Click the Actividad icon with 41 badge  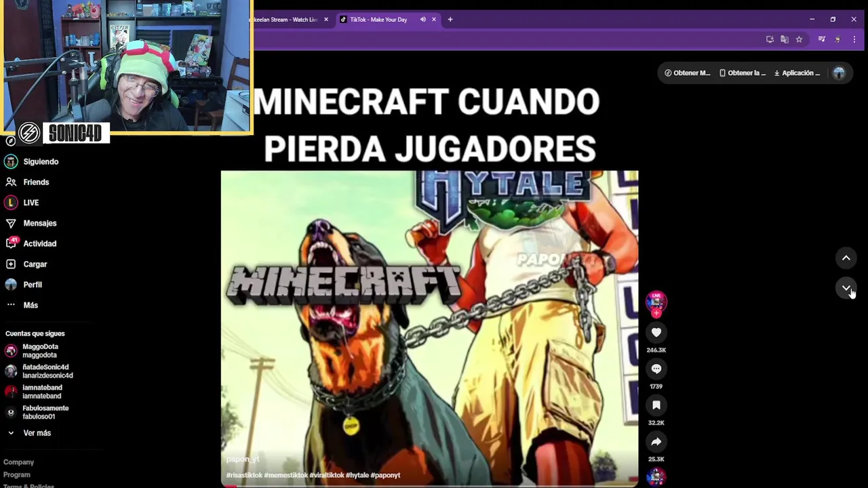11,243
